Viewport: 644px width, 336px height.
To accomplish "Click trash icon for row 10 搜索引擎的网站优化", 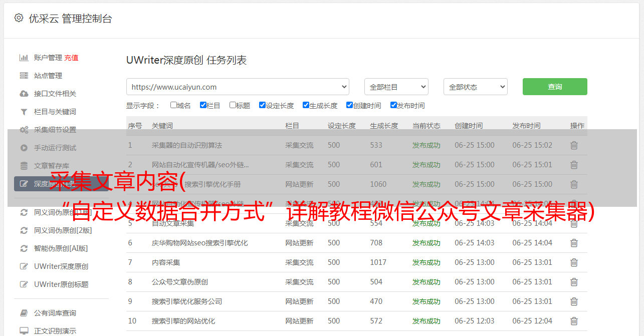I will point(574,321).
